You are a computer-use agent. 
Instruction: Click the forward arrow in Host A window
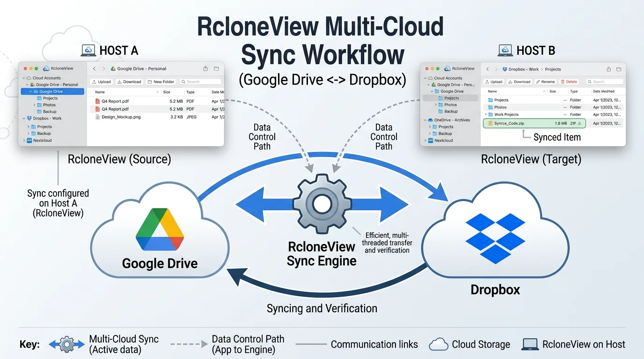coord(104,69)
